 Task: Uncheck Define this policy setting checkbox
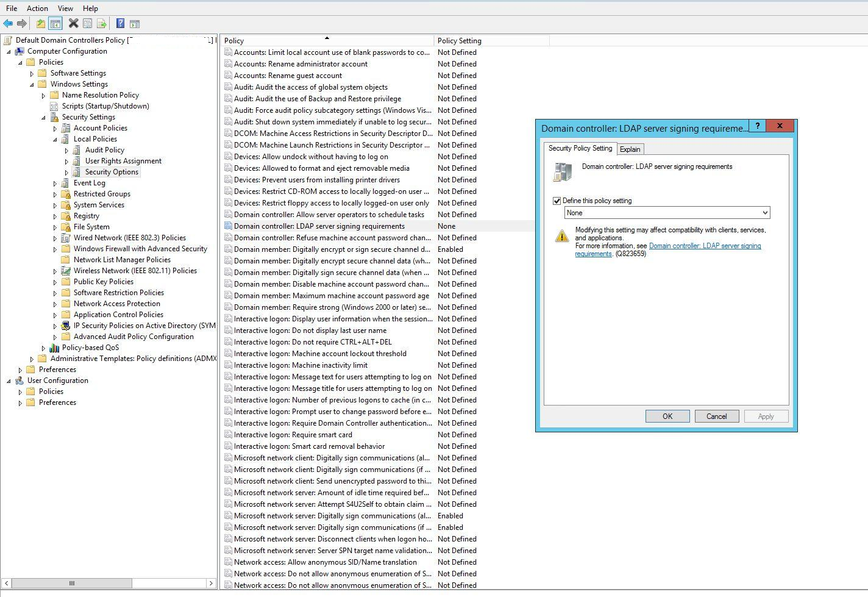point(557,201)
